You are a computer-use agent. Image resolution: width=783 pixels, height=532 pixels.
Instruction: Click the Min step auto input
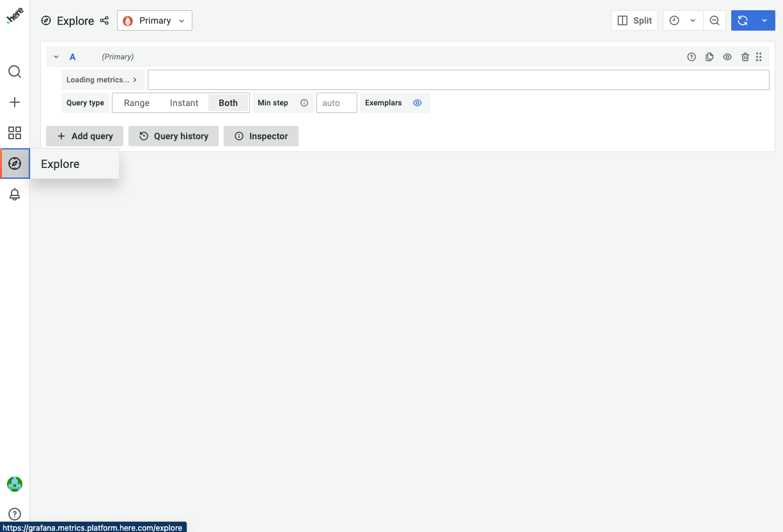click(337, 103)
